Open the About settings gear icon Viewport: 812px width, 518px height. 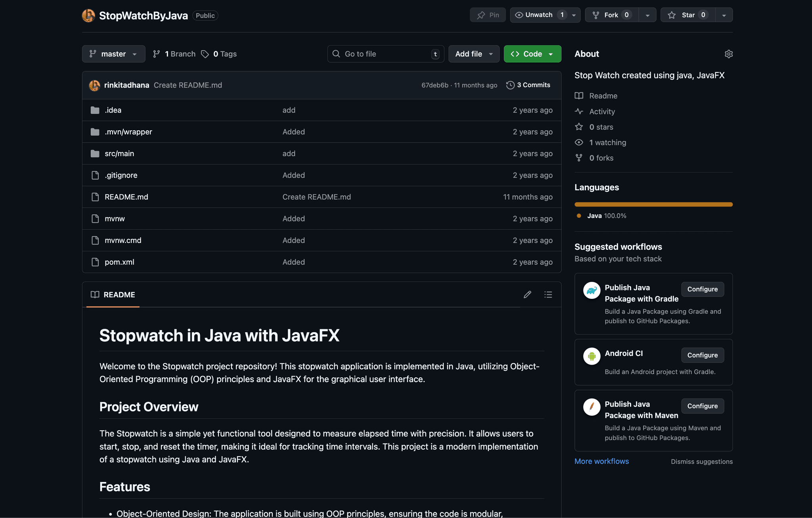pos(728,54)
